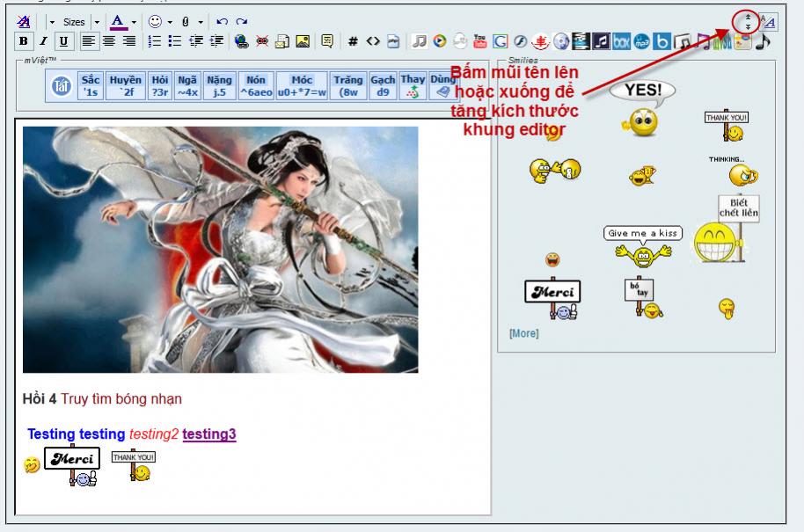Click the warrior image in the editor
The height and width of the screenshot is (532, 804).
(220, 249)
